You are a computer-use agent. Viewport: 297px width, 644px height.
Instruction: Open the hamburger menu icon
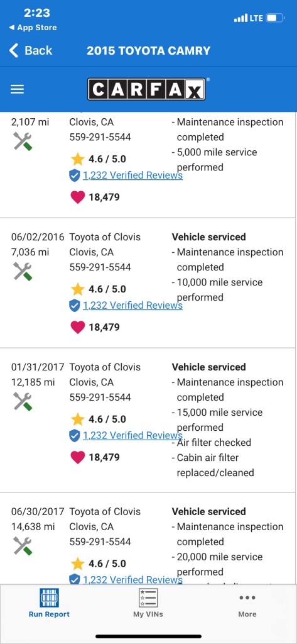[17, 89]
